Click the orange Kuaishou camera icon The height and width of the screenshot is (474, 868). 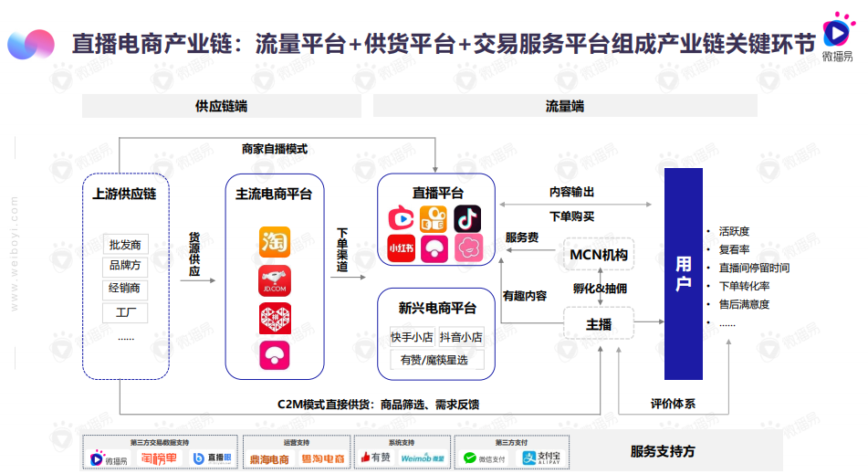(x=434, y=218)
